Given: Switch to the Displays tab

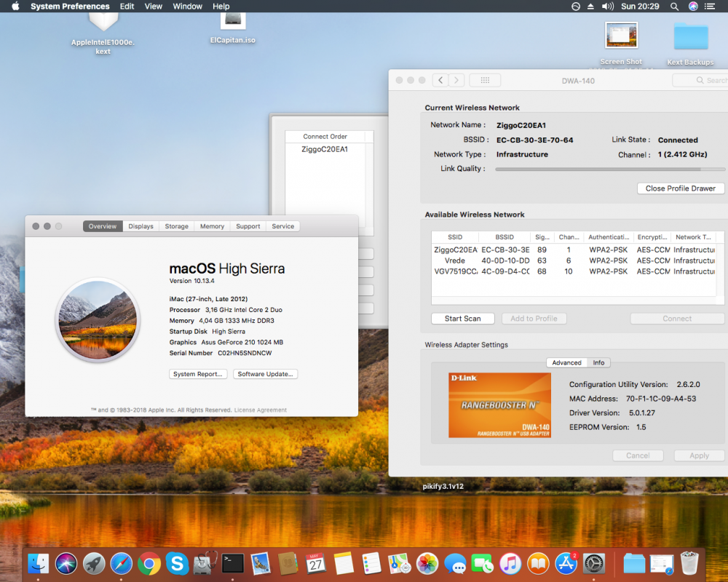Looking at the screenshot, I should [141, 226].
